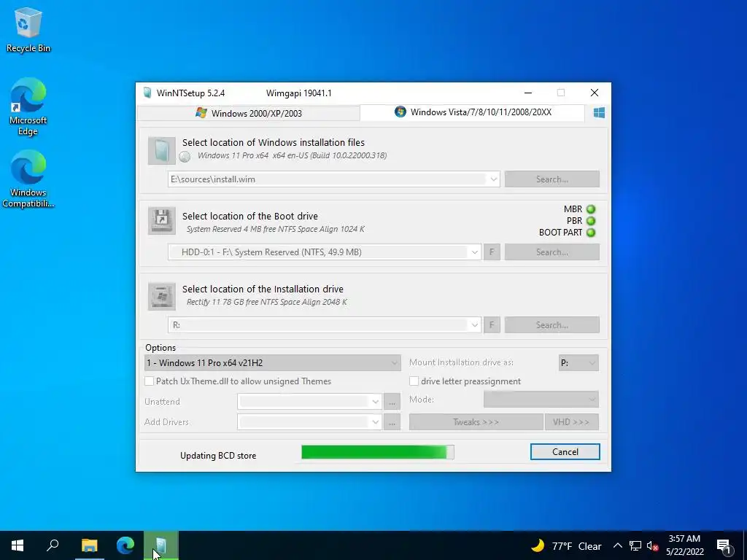Click the Wimgapi 19041.1 title text
This screenshot has width=747, height=560.
click(x=298, y=93)
